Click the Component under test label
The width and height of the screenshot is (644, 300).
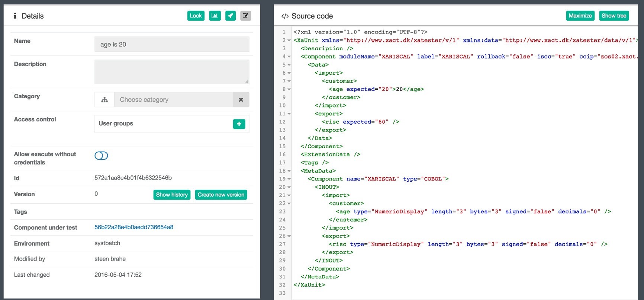coord(45,227)
